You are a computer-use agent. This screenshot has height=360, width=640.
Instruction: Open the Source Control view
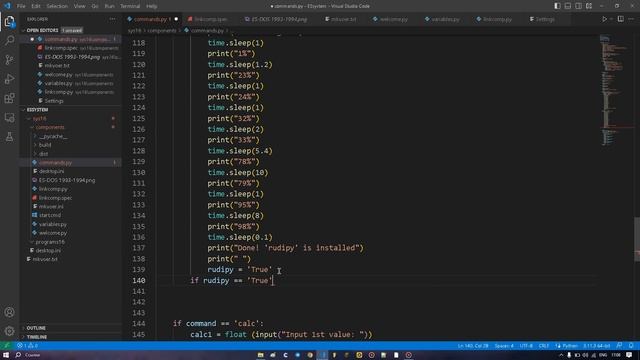click(x=9, y=60)
